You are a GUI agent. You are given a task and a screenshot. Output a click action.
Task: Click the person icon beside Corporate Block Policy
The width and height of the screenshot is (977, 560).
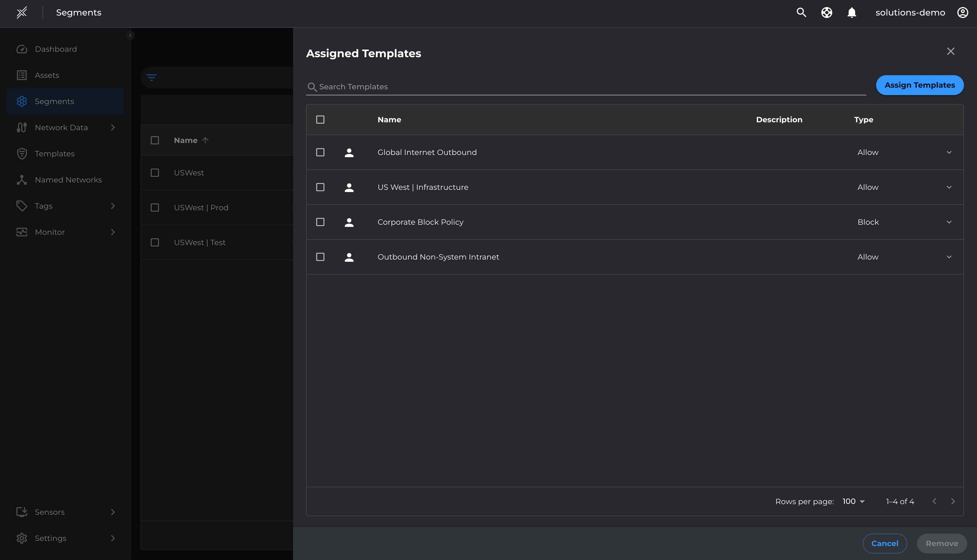pyautogui.click(x=349, y=222)
